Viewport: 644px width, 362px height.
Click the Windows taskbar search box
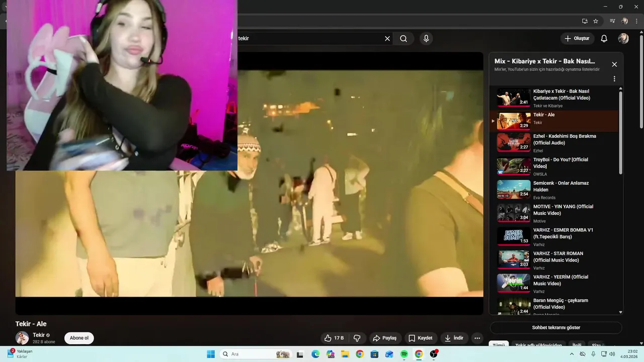point(256,354)
